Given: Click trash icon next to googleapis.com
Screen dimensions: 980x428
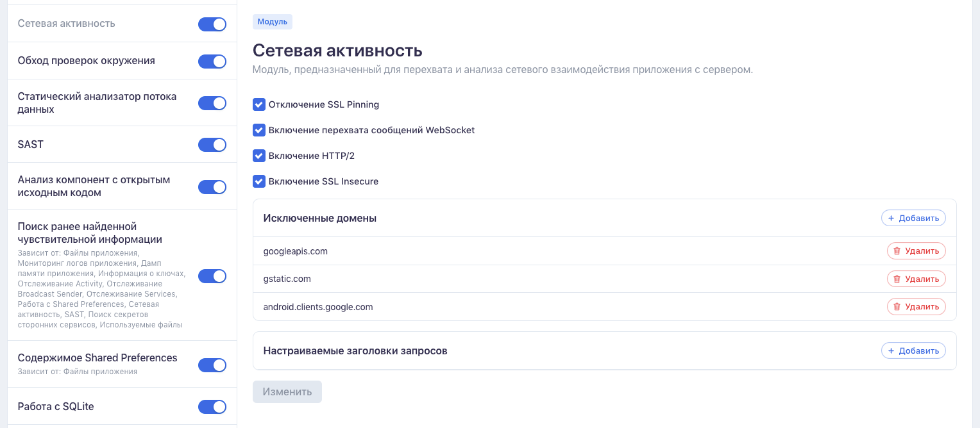Looking at the screenshot, I should [897, 251].
